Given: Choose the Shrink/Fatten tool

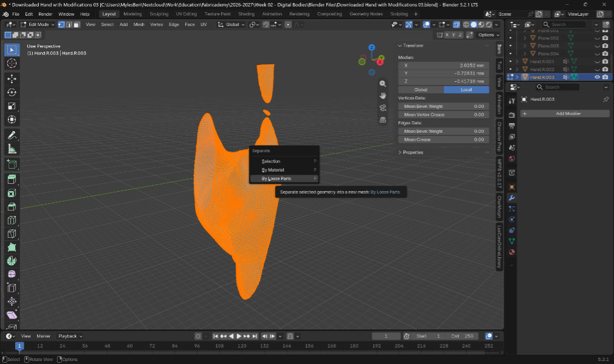Looking at the screenshot, I should 12,302.
